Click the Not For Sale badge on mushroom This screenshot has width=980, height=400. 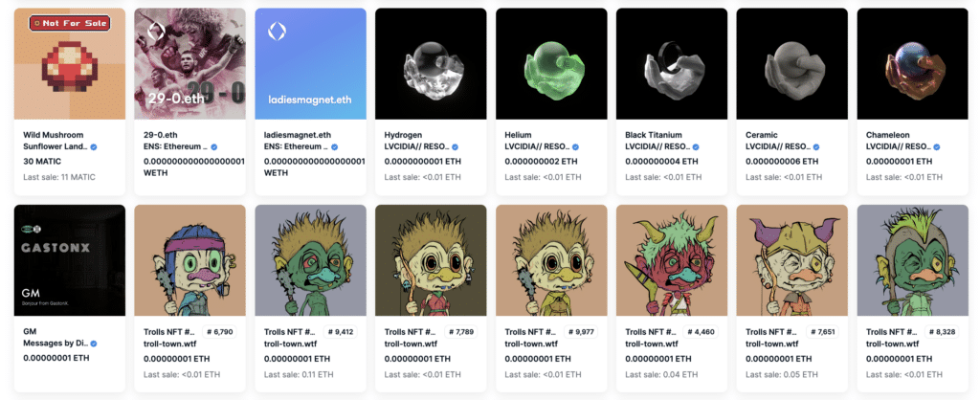[69, 23]
